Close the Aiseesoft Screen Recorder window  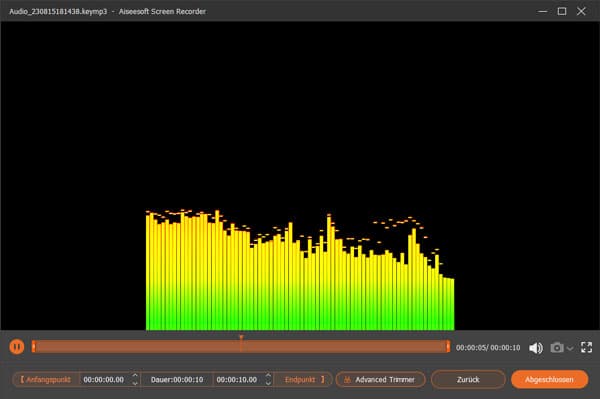tap(581, 11)
